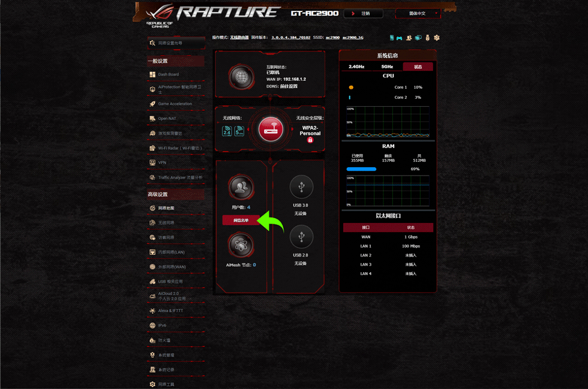
Task: Click the Core 2 usage bar indicator
Action: (349, 98)
